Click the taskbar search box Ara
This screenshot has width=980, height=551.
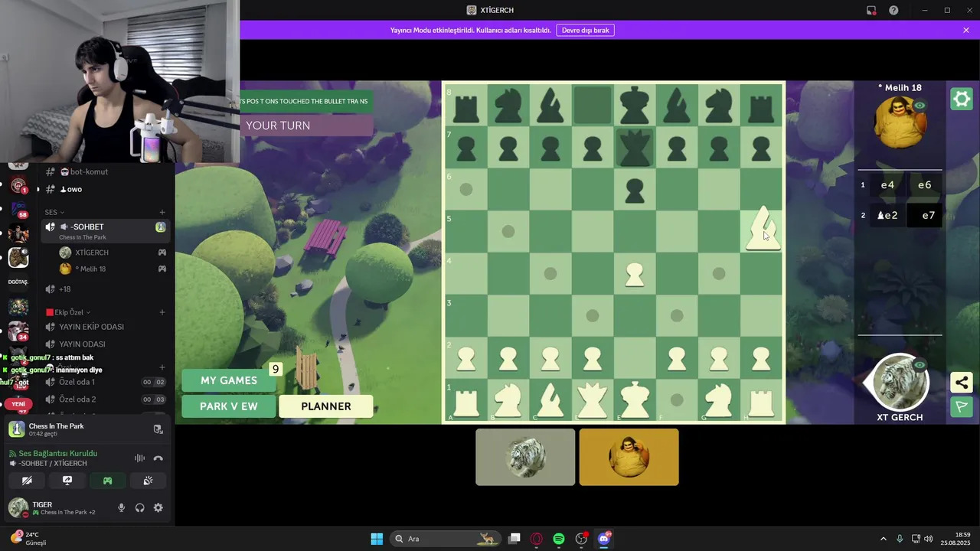pos(444,539)
